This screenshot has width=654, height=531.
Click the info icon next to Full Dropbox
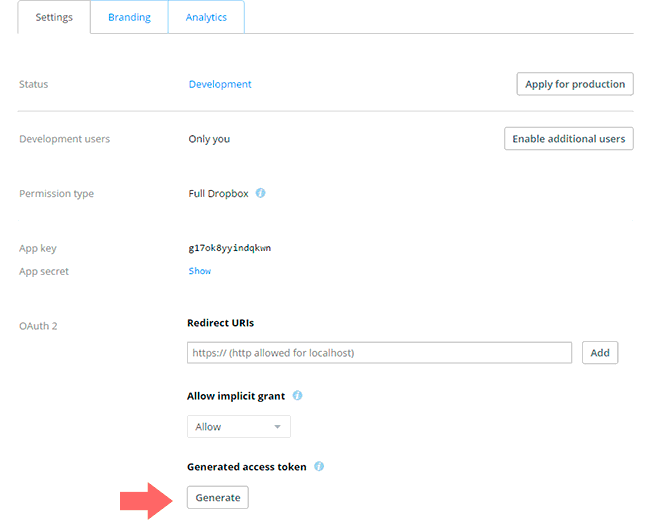260,193
